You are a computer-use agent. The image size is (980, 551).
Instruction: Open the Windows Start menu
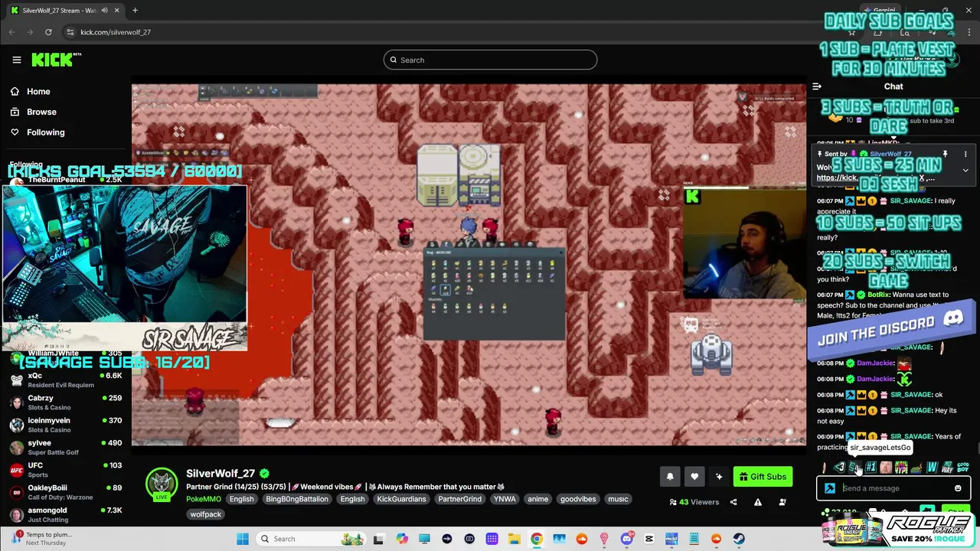pyautogui.click(x=243, y=539)
